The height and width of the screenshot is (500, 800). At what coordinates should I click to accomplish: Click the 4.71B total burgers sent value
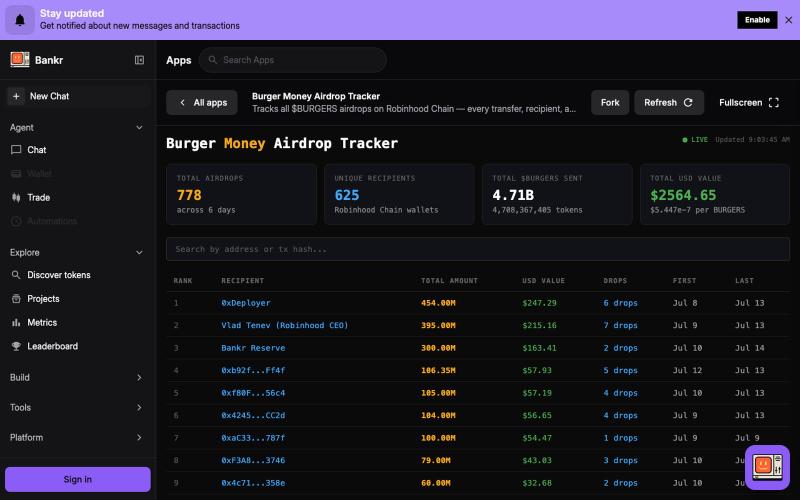(513, 195)
